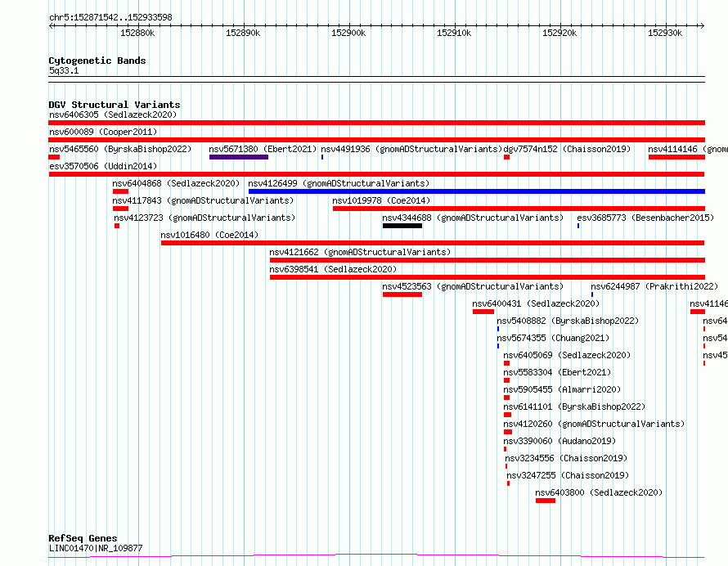Click nsv6400431 (Sedlazeck2020) label
Viewport: 728px width, 566px height.
coord(537,303)
